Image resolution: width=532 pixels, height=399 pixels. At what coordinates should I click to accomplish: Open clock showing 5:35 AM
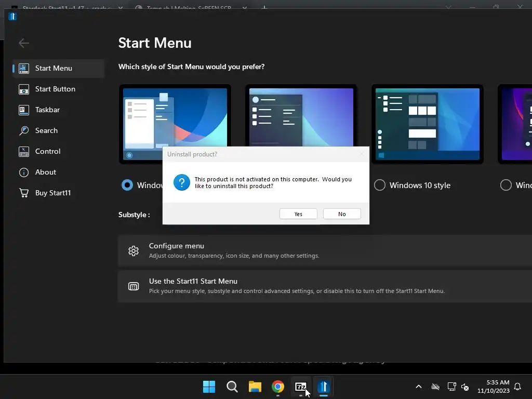click(494, 387)
